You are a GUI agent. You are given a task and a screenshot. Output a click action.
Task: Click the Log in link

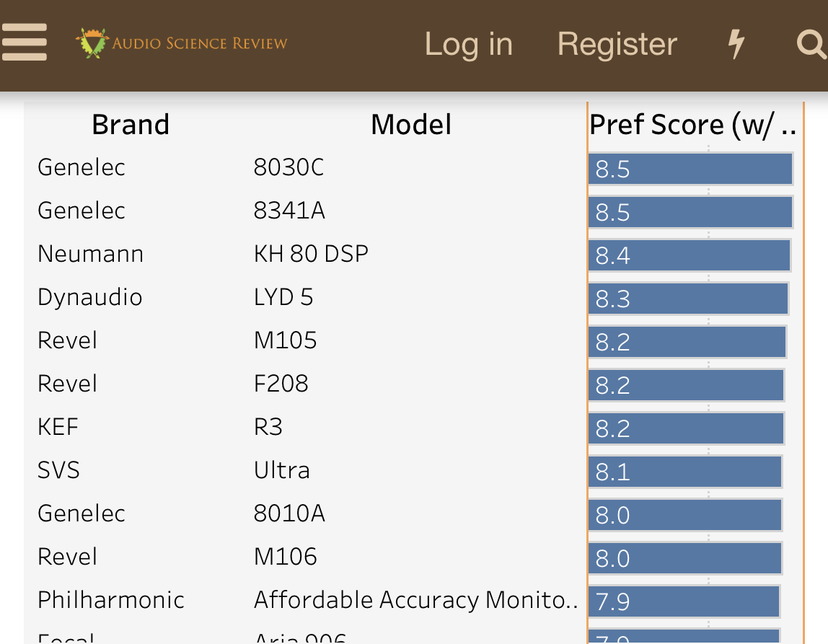(x=469, y=44)
